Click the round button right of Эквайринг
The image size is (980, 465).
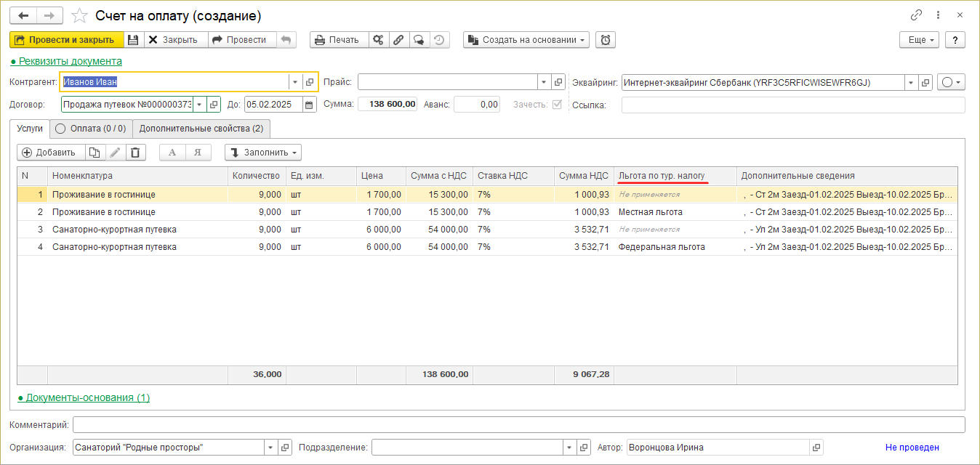click(x=950, y=83)
